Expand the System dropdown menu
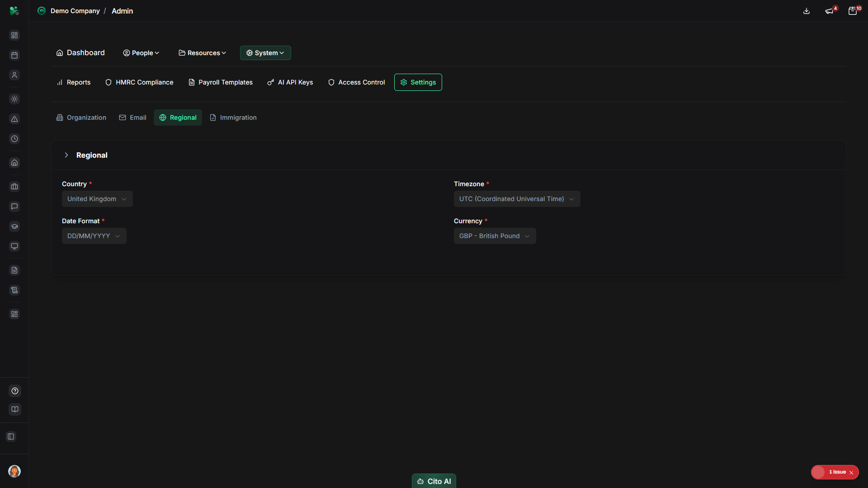This screenshot has width=868, height=488. [x=265, y=53]
